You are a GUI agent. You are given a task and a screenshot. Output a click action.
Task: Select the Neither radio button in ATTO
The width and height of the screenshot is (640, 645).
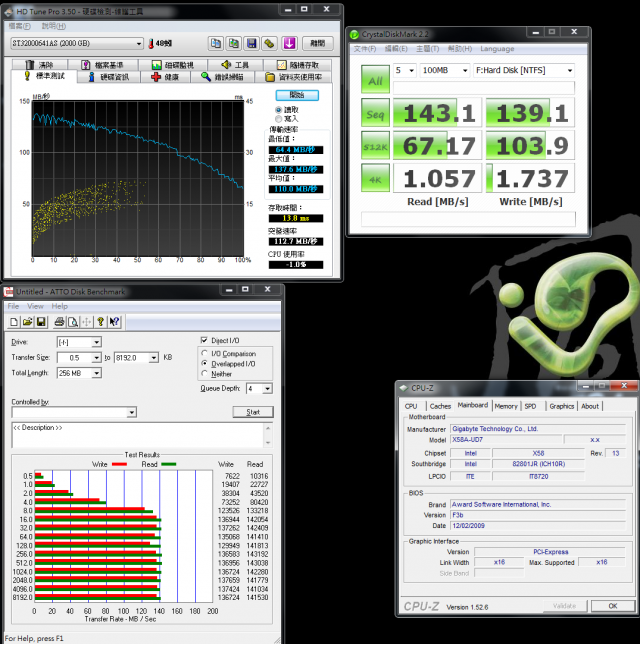pos(204,374)
